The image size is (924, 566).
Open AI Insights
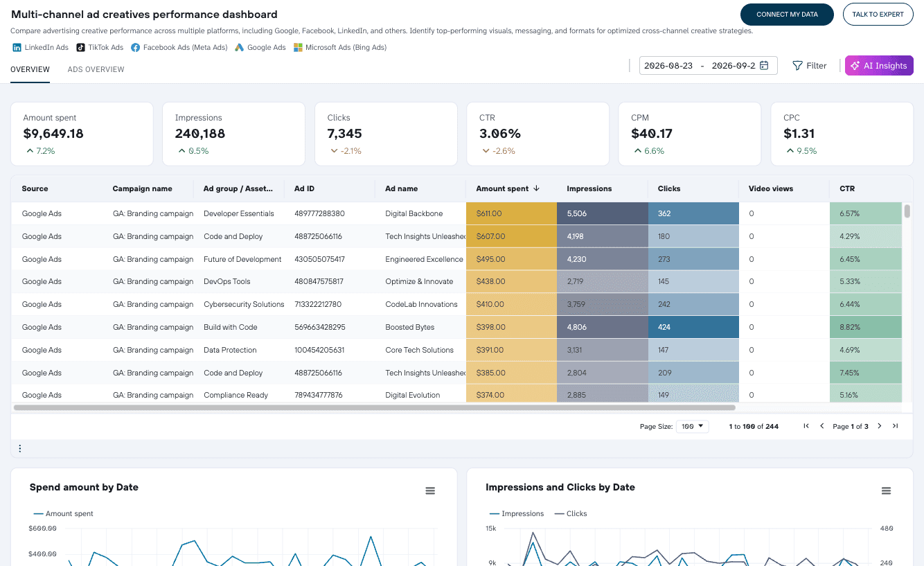[879, 66]
